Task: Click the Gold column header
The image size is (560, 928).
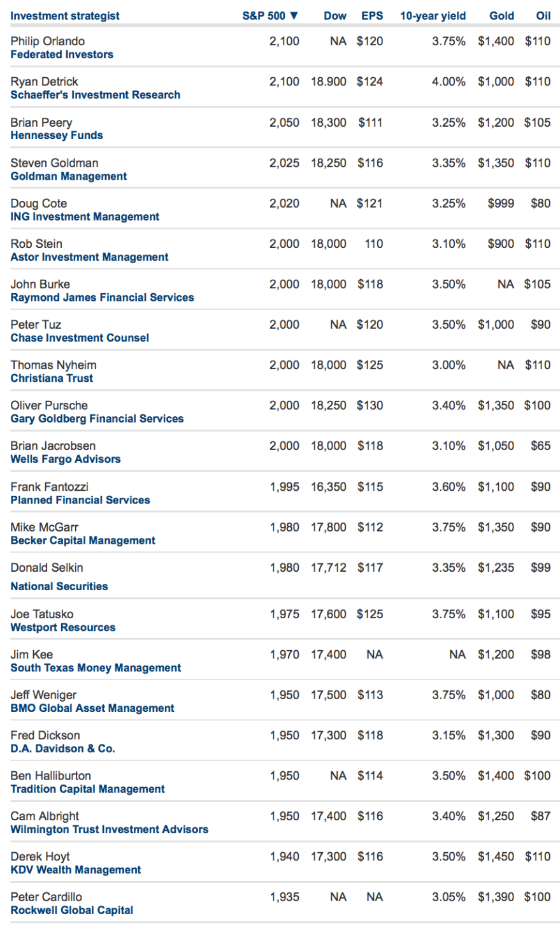Action: pyautogui.click(x=501, y=16)
